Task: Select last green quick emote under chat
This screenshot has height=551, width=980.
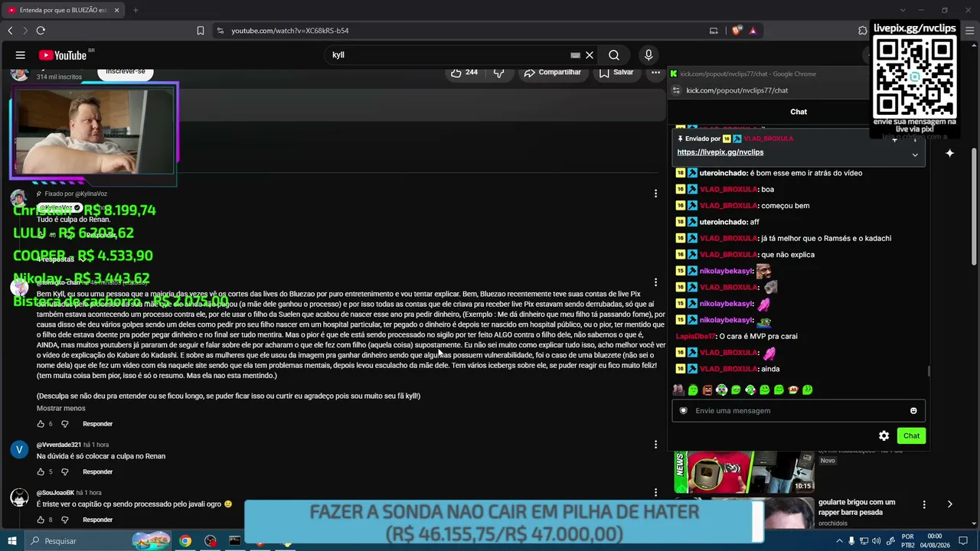Action: pos(808,390)
